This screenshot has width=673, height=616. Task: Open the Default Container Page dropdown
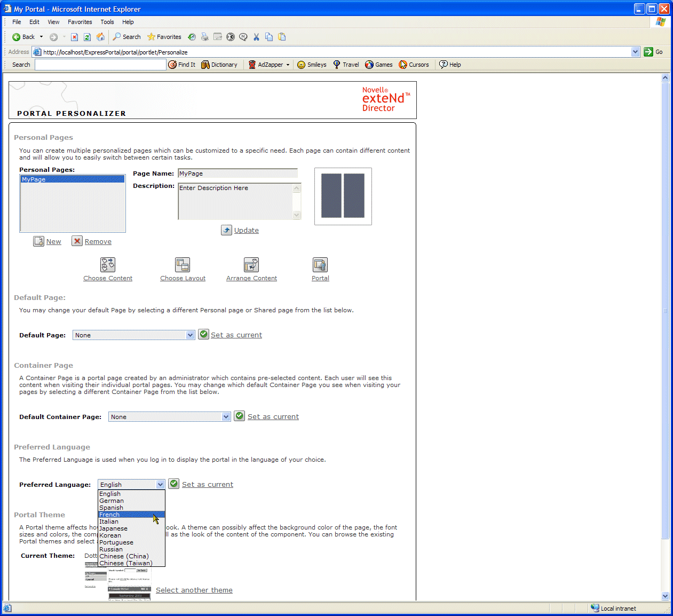coord(170,417)
